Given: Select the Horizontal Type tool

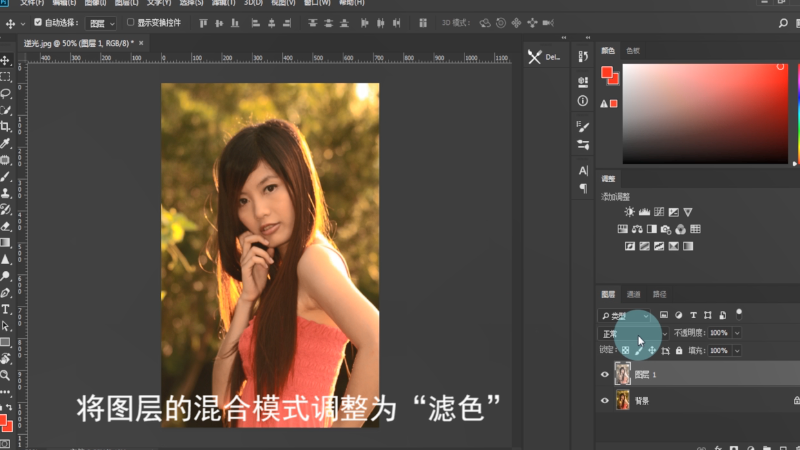Looking at the screenshot, I should (x=6, y=309).
